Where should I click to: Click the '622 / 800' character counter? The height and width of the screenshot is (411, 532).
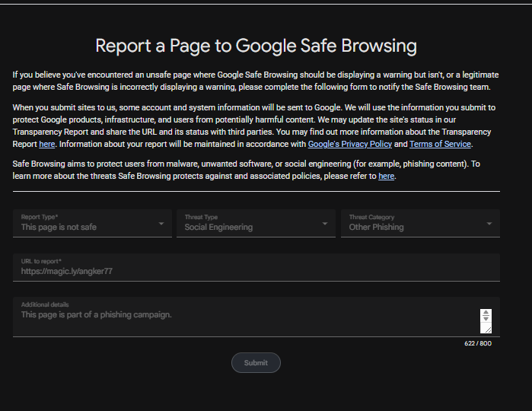(478, 343)
